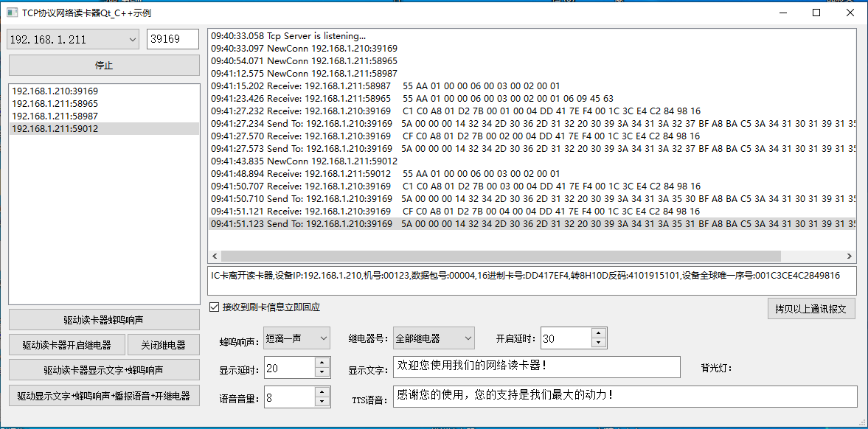Select client 192.168.1.210:39169 in list
Screen dimensions: 868x429
click(55, 91)
